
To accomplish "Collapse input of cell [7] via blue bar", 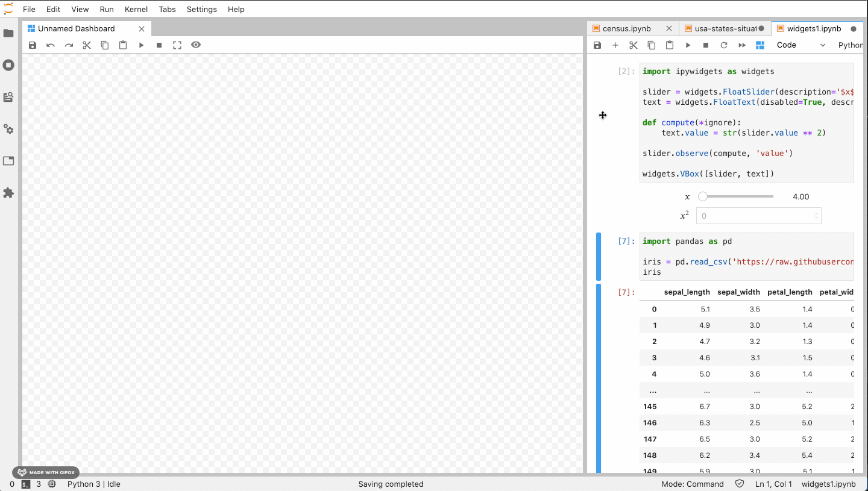I will pyautogui.click(x=599, y=257).
